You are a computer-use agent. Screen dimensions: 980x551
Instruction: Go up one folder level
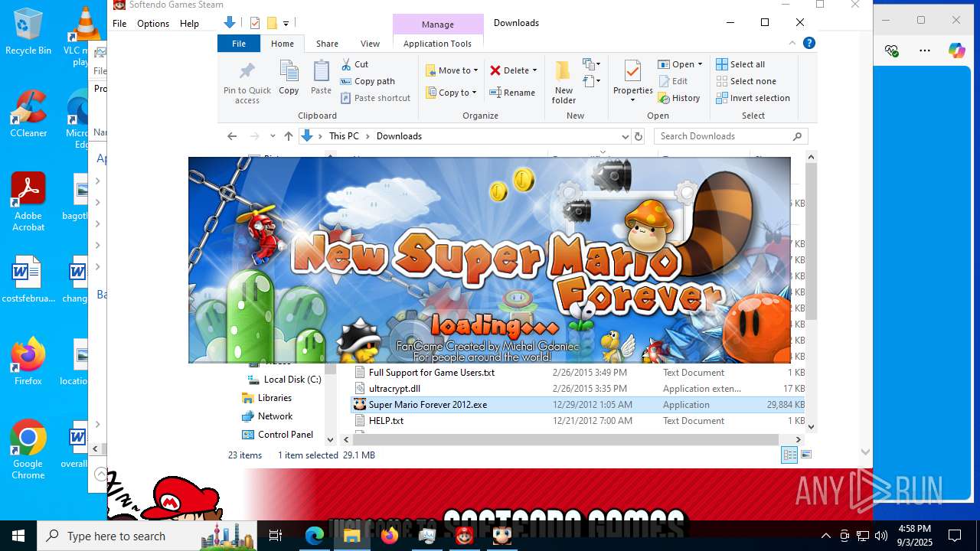click(x=289, y=136)
